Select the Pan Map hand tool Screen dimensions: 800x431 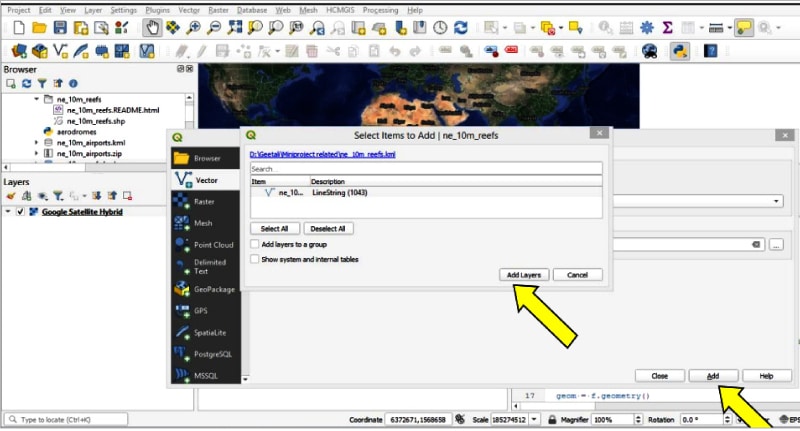click(x=151, y=28)
